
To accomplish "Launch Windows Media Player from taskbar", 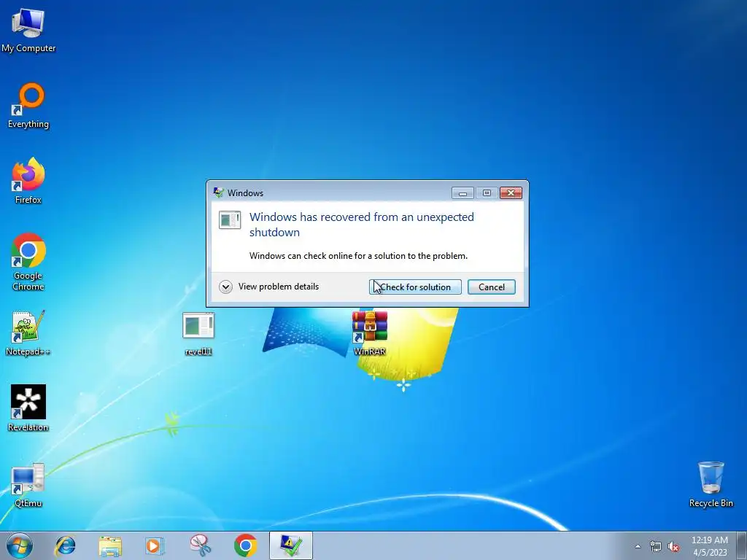I will [155, 545].
